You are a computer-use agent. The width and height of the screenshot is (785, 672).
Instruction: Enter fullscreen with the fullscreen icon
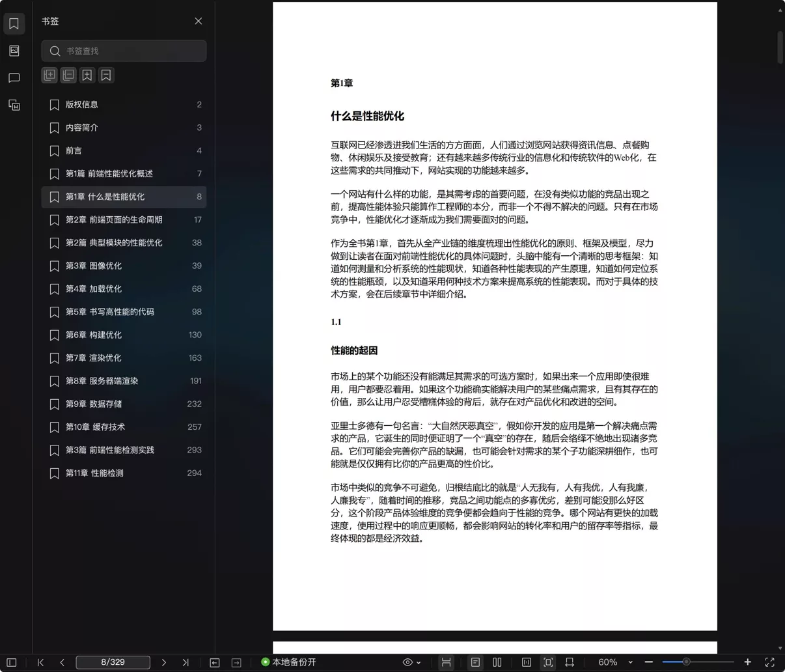point(770,662)
